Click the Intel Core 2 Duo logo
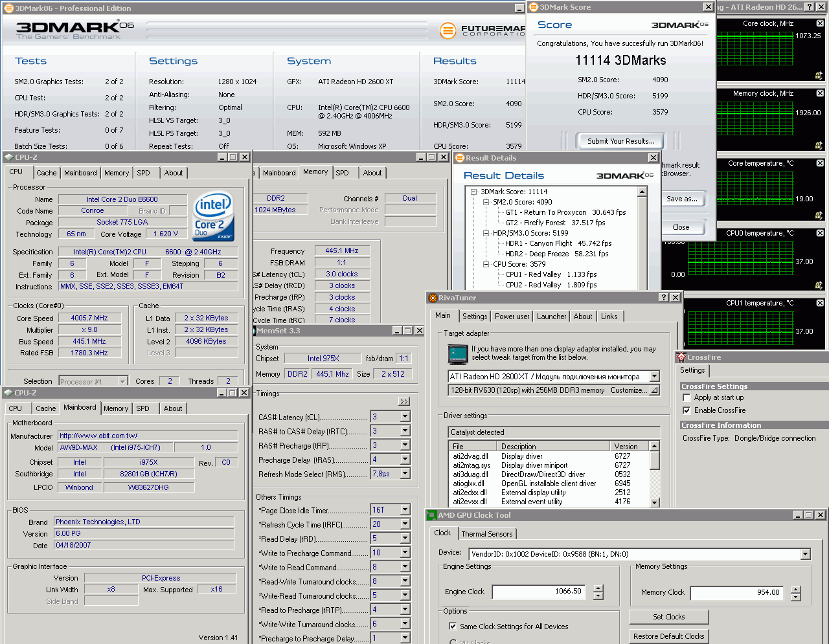This screenshot has height=644, width=829. tap(214, 216)
